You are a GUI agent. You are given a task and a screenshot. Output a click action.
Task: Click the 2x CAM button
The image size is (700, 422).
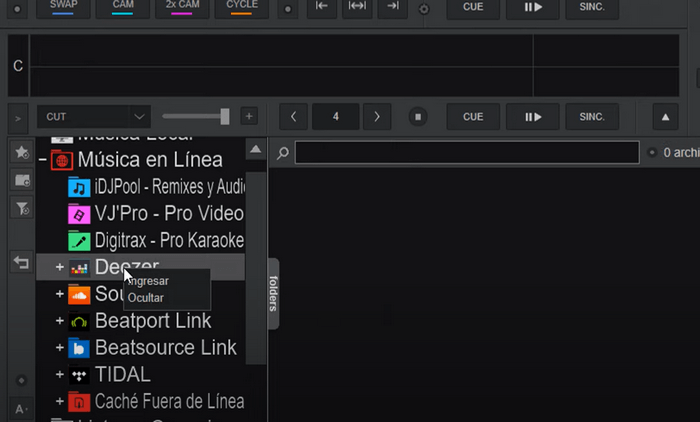(182, 8)
